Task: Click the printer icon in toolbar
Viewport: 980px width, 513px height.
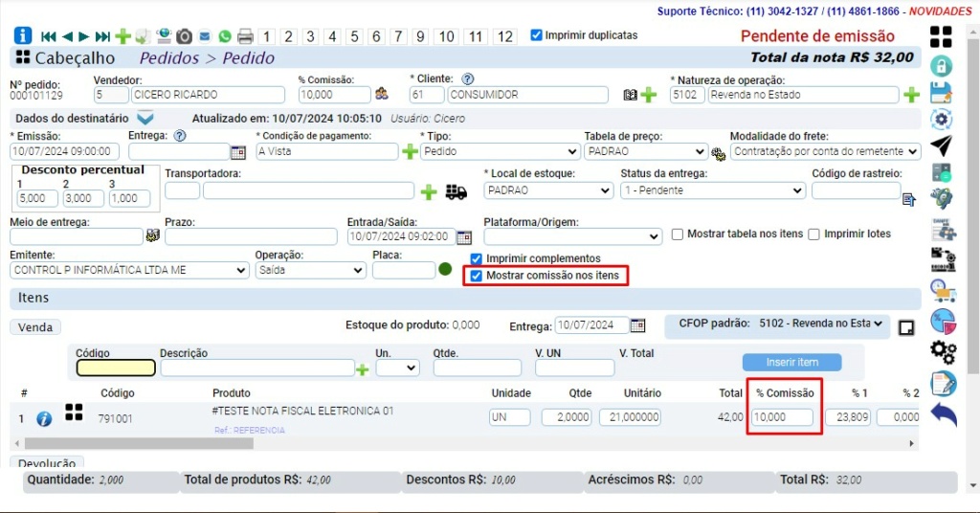Action: click(x=246, y=36)
